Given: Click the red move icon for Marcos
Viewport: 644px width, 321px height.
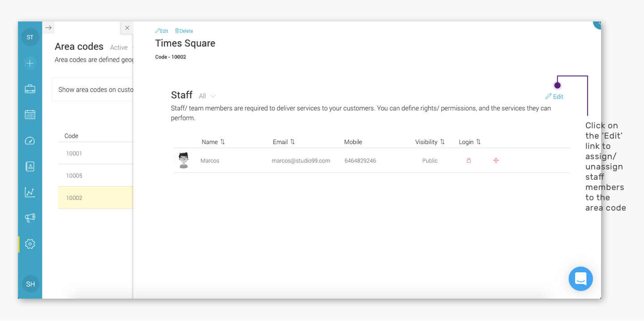Looking at the screenshot, I should (x=496, y=160).
